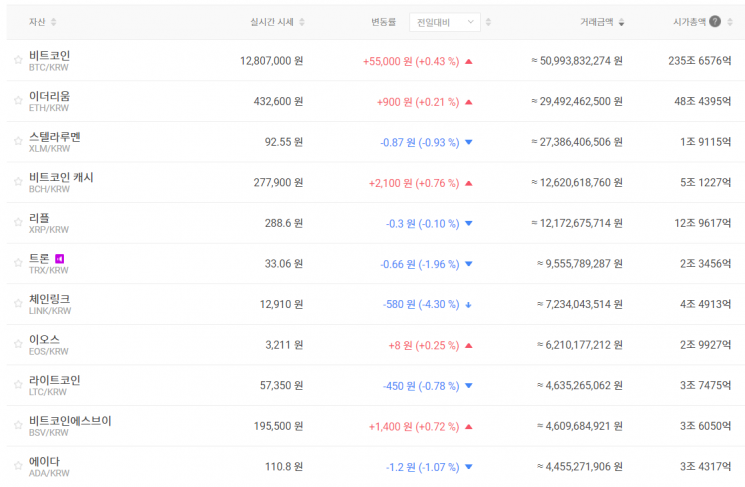Open the 라이트코인 asset link

55,380
